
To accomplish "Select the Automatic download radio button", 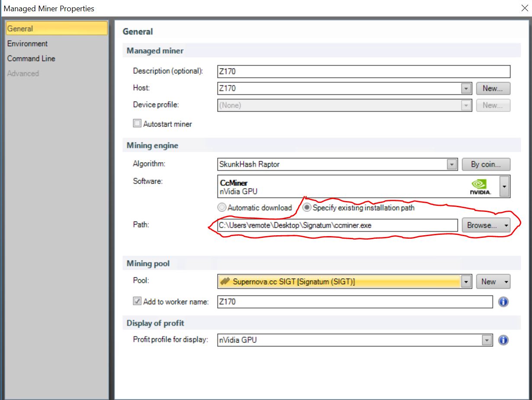I will coord(222,208).
